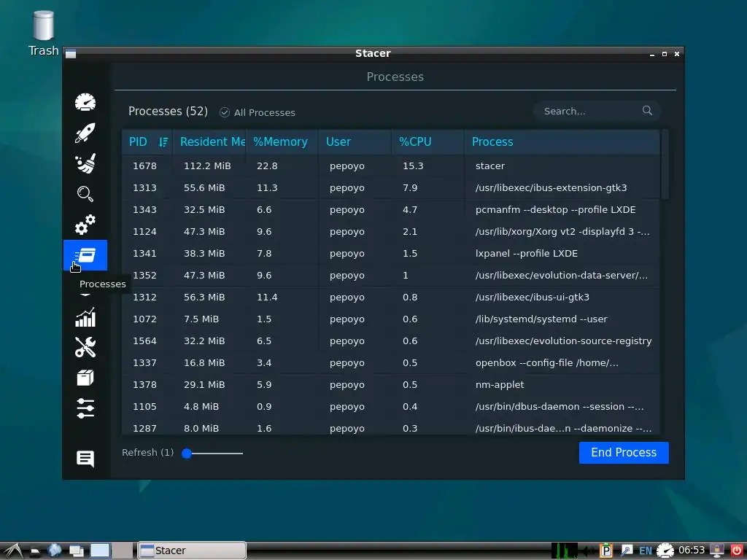
Task: Sort by the User column header
Action: (355, 142)
